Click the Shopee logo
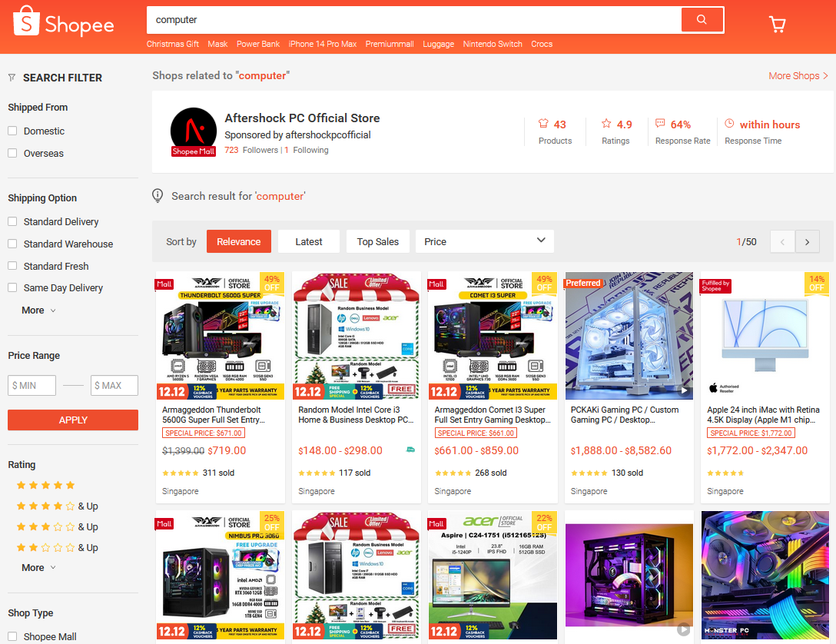The width and height of the screenshot is (836, 644). point(63,22)
